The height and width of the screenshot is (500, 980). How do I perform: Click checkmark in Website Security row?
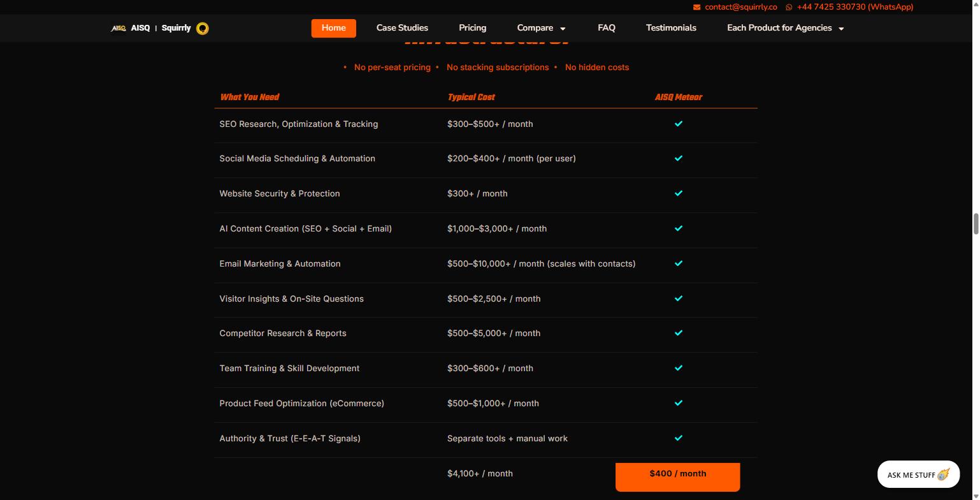pos(679,193)
